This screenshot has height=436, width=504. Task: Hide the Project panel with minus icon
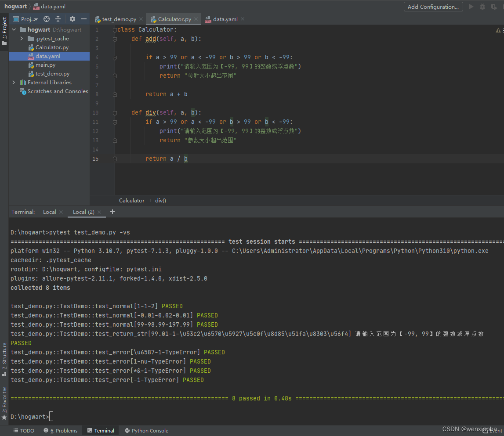[x=83, y=19]
